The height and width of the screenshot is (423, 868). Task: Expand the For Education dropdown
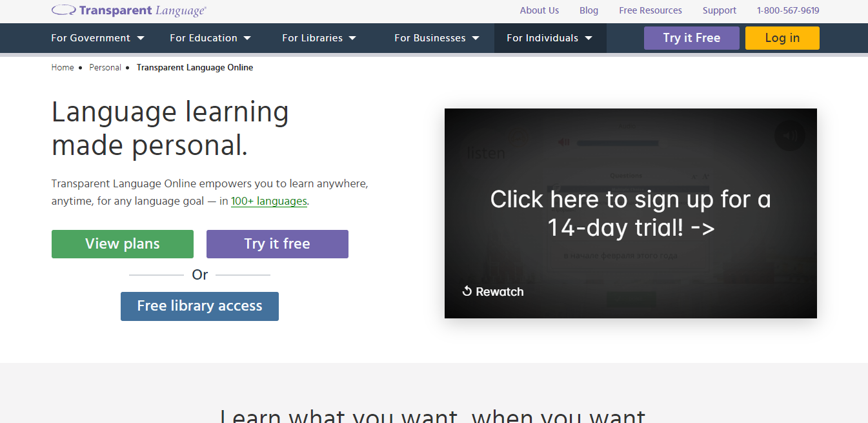210,38
